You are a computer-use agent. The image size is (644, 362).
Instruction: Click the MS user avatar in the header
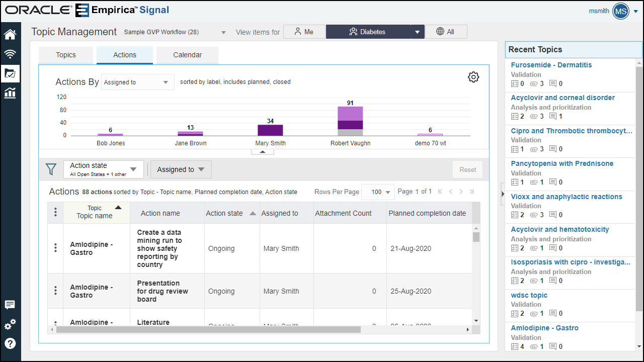coord(620,10)
